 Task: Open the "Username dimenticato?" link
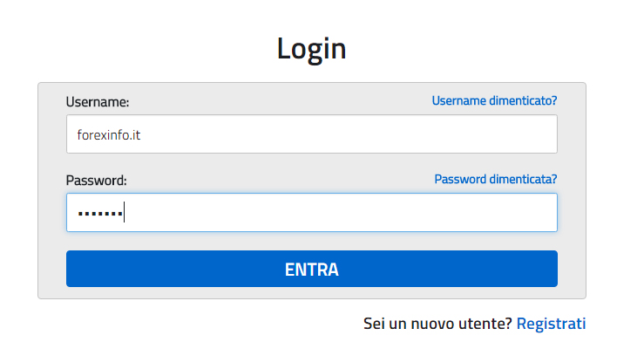pyautogui.click(x=494, y=100)
